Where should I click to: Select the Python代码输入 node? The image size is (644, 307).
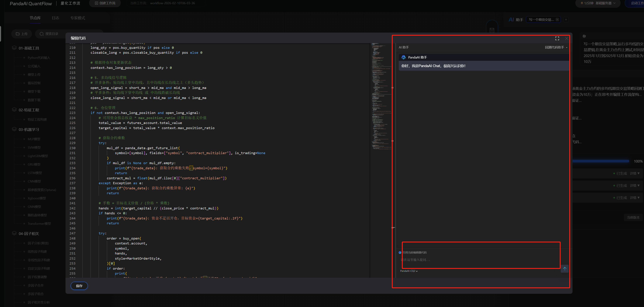(39, 58)
